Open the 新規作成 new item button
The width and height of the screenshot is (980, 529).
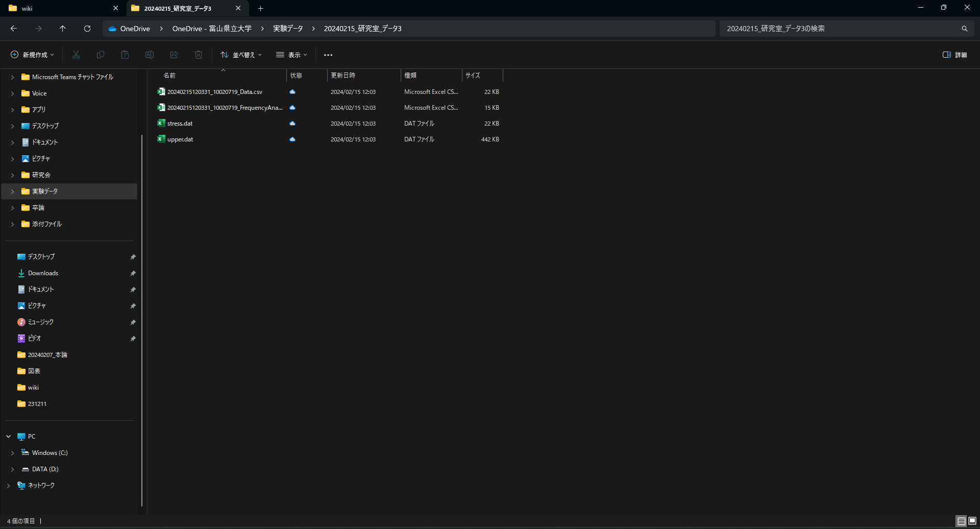click(x=32, y=55)
